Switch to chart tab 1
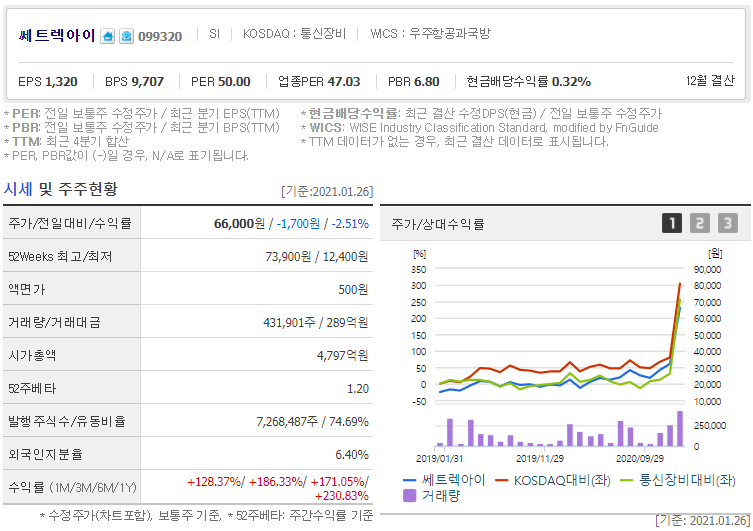Image resolution: width=753 pixels, height=531 pixels. 672,223
